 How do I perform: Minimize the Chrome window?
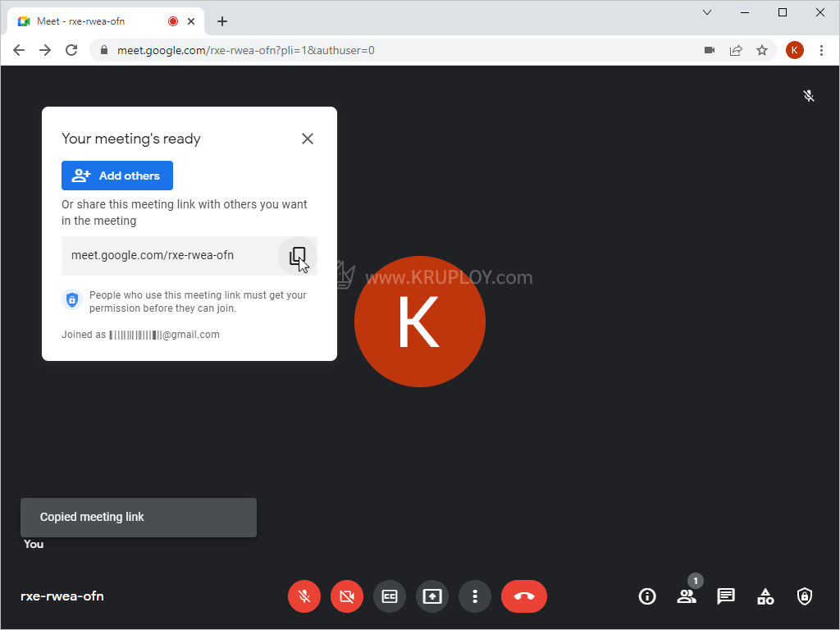tap(745, 12)
